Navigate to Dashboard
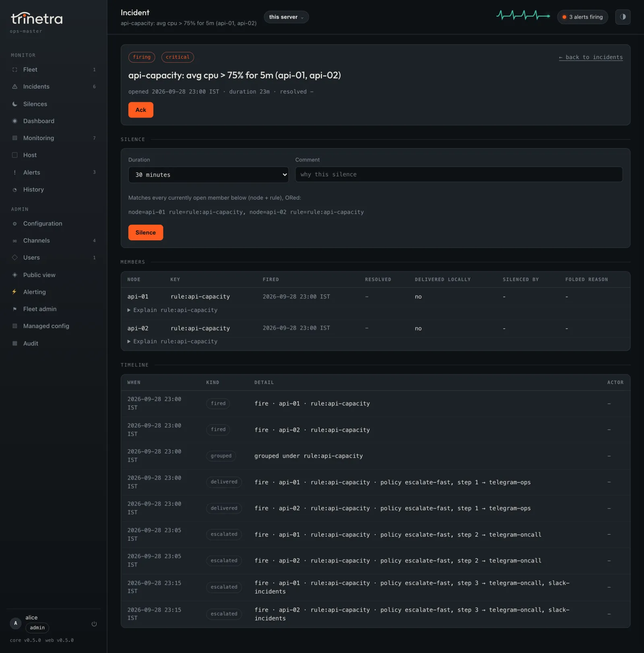 (54, 121)
